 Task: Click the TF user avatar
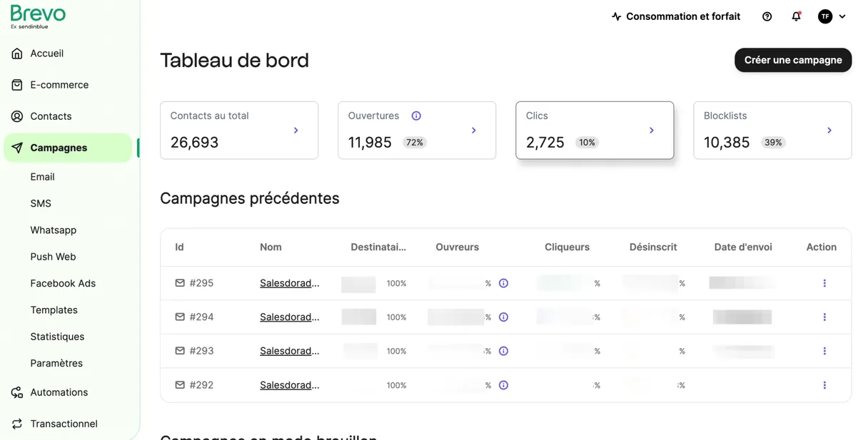[x=825, y=16]
